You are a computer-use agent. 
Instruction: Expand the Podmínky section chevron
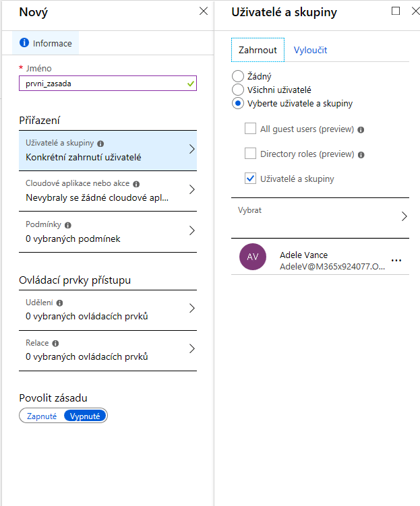click(x=191, y=230)
